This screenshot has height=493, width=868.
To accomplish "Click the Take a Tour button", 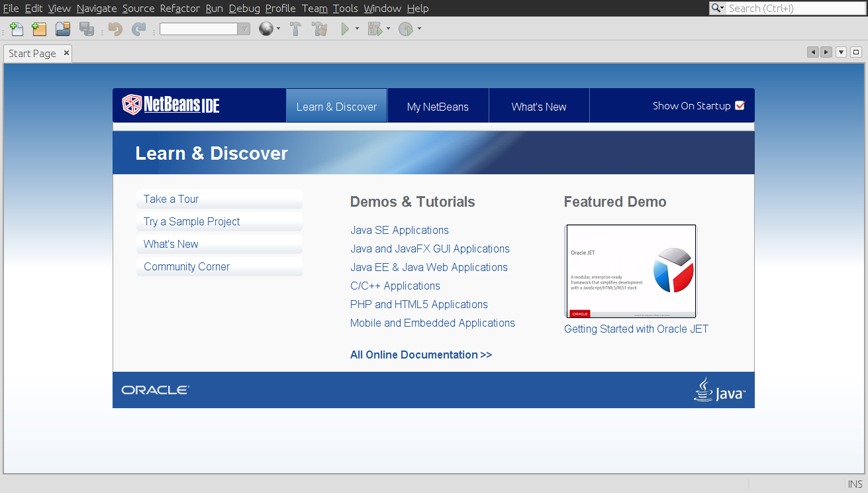I will point(219,199).
